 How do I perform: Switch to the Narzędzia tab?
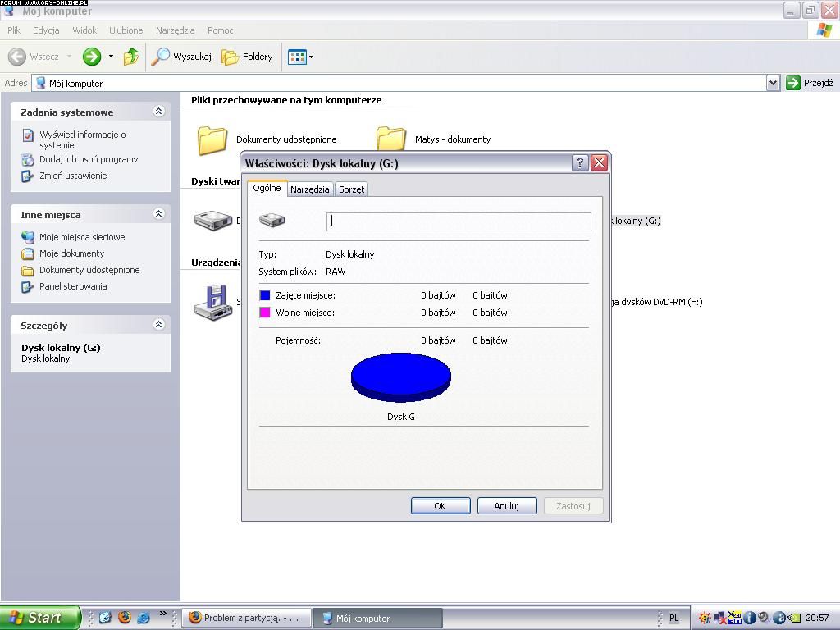coord(309,189)
